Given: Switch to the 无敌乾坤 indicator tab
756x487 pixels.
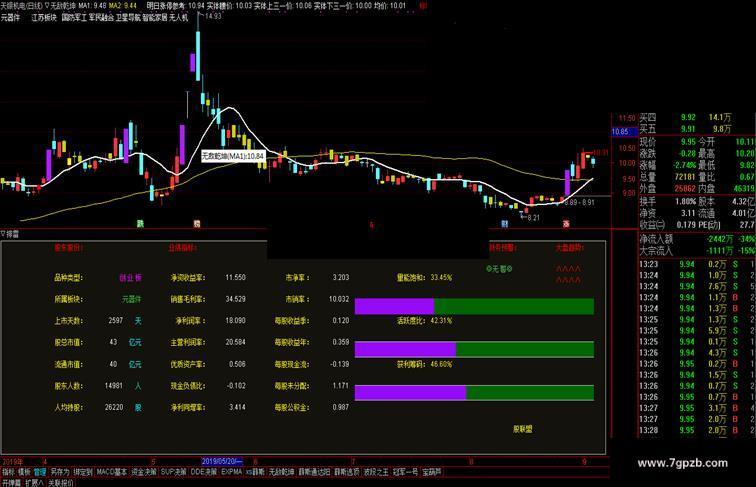Looking at the screenshot, I should [x=282, y=472].
